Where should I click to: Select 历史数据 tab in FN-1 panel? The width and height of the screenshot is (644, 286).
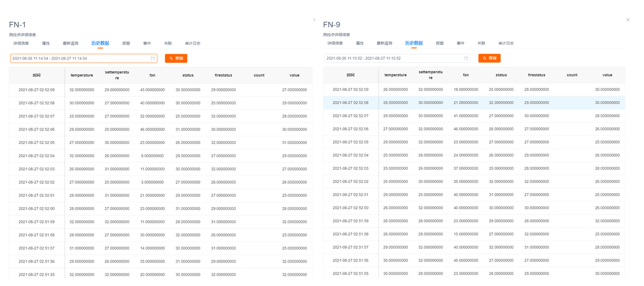[100, 43]
